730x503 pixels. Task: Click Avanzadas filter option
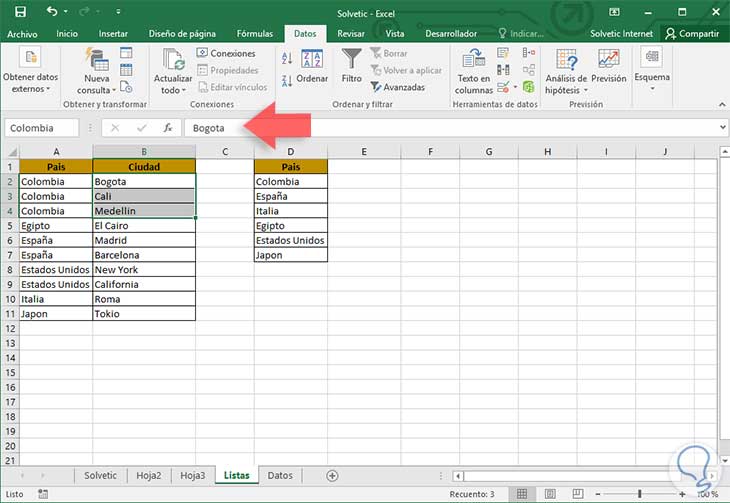(399, 87)
